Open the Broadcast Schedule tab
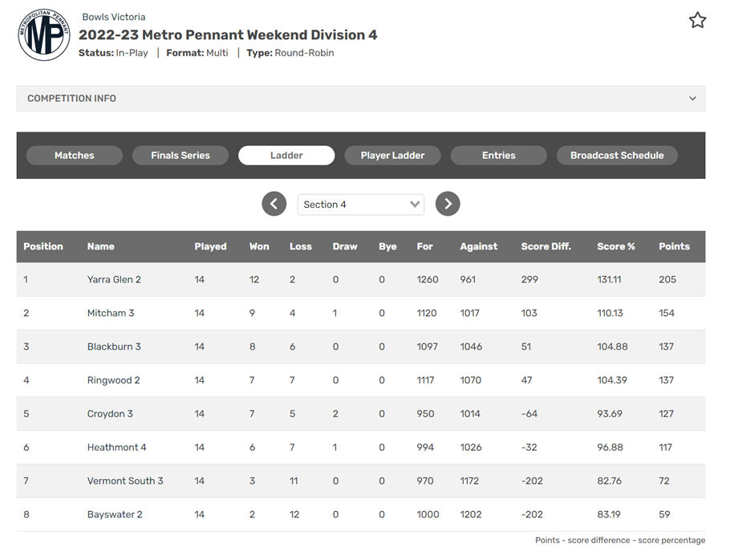Image resolution: width=734 pixels, height=560 pixels. [x=617, y=156]
